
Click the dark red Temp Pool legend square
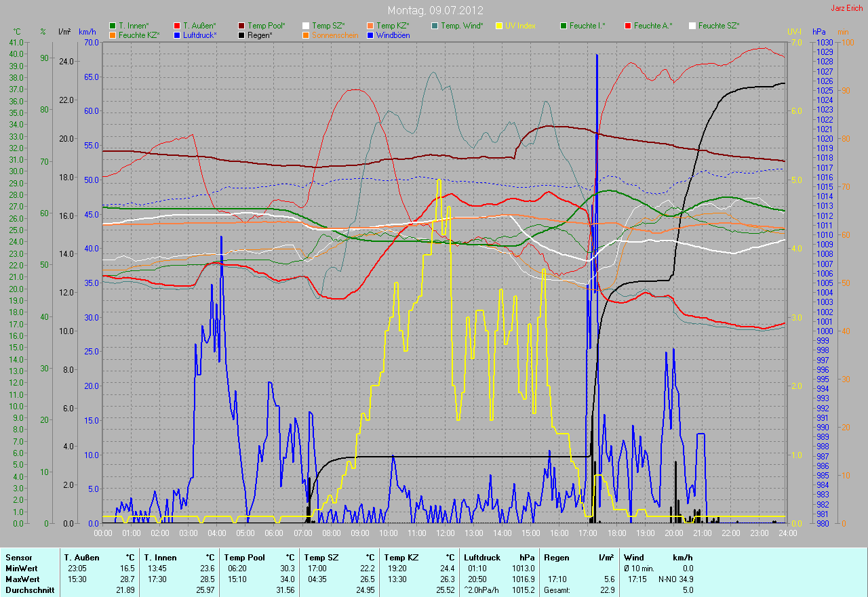point(241,26)
